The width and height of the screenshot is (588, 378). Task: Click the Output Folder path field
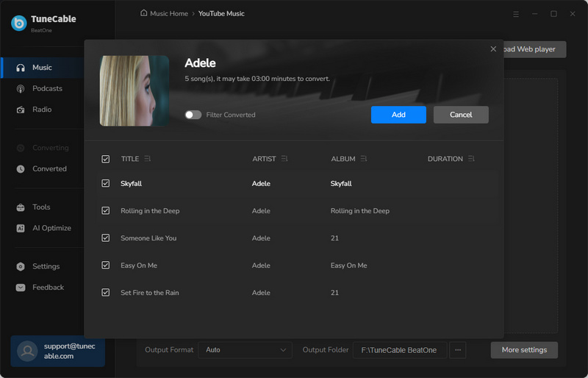pos(400,350)
